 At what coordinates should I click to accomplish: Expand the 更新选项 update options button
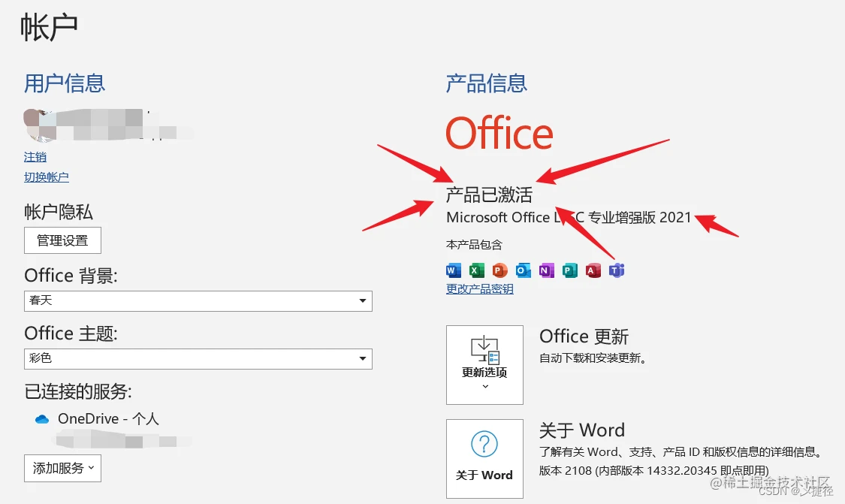pyautogui.click(x=484, y=365)
